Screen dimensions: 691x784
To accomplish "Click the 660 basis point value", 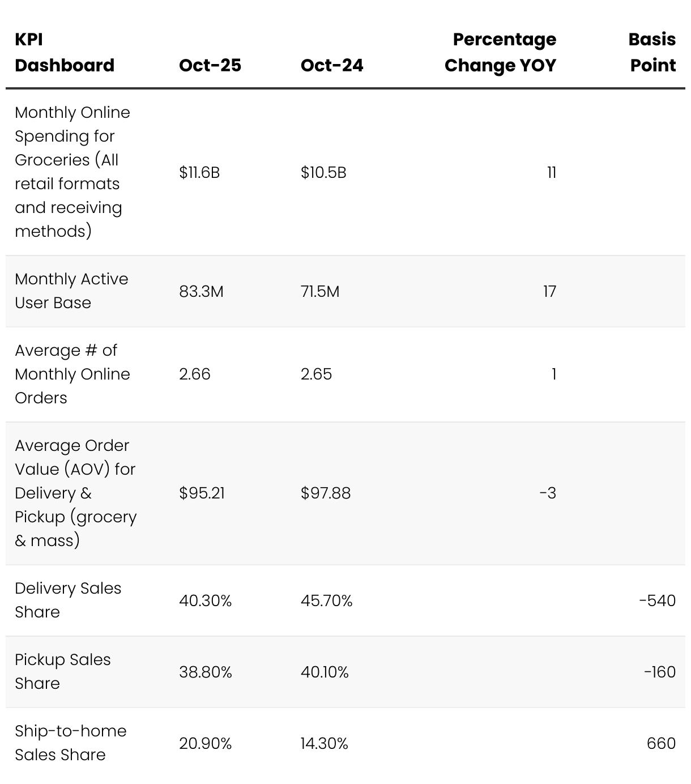I will (661, 743).
